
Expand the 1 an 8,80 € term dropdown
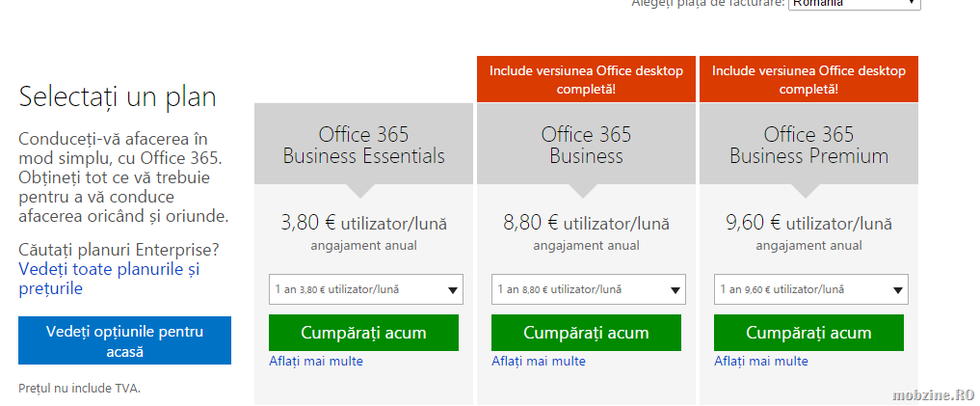click(588, 289)
